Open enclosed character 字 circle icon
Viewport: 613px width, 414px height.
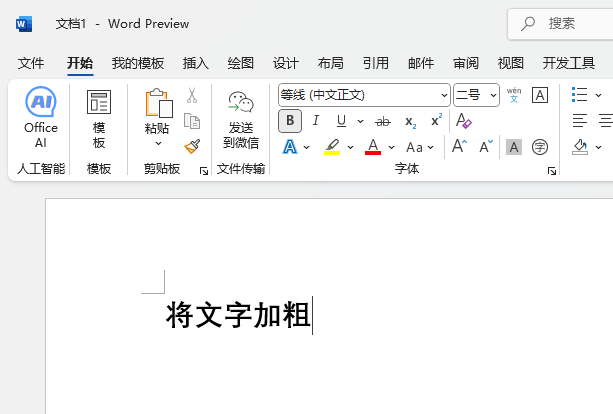click(540, 147)
